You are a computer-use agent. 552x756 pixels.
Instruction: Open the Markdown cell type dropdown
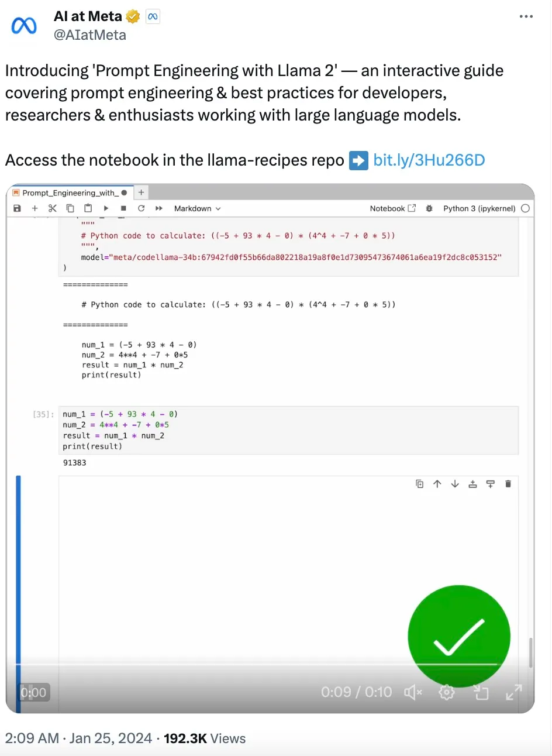point(197,208)
